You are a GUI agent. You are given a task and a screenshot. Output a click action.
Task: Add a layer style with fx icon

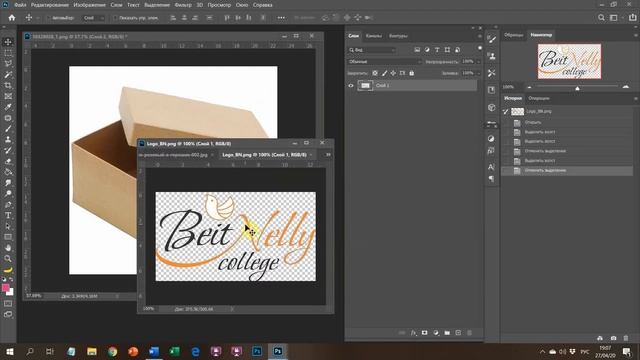click(413, 333)
